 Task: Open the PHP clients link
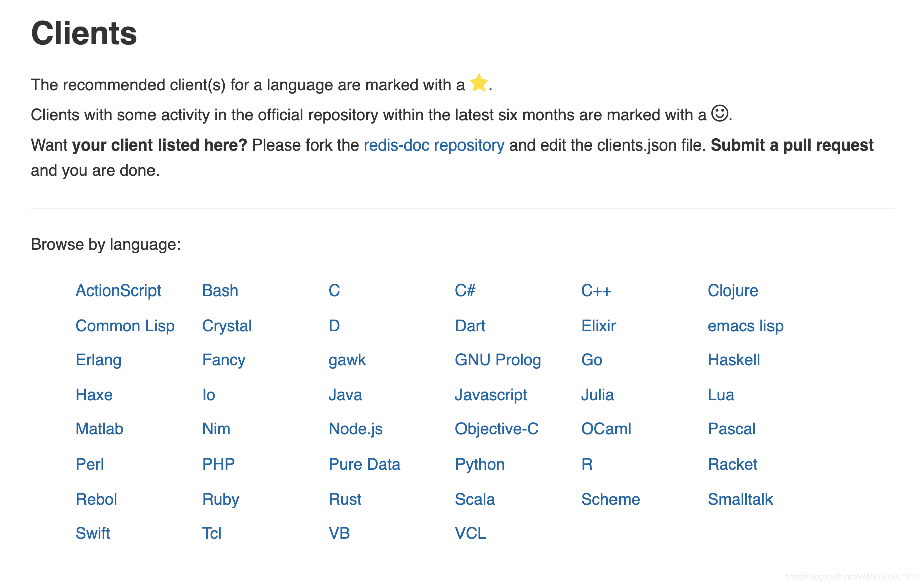[218, 464]
